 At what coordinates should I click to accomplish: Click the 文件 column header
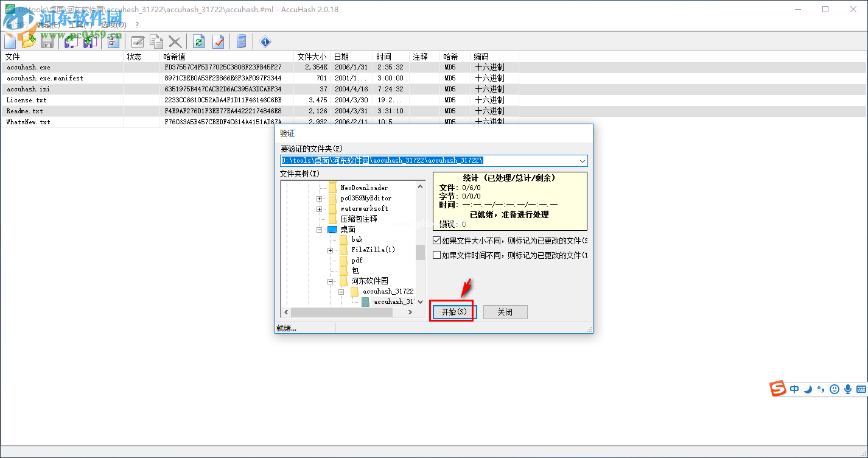[x=63, y=57]
